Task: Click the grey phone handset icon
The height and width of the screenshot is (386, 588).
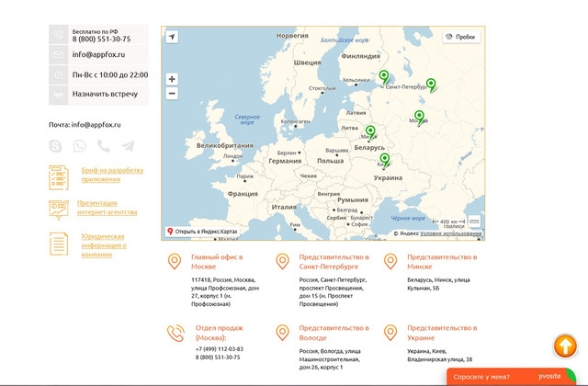Action: click(104, 146)
